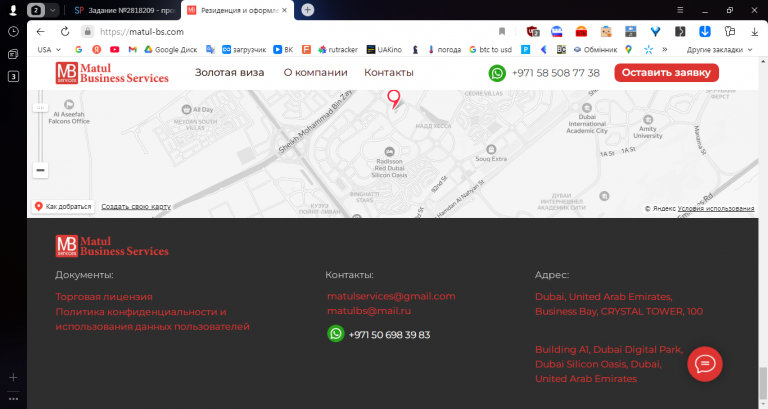Click the Оставить заявку button
This screenshot has height=409, width=768.
coord(667,72)
